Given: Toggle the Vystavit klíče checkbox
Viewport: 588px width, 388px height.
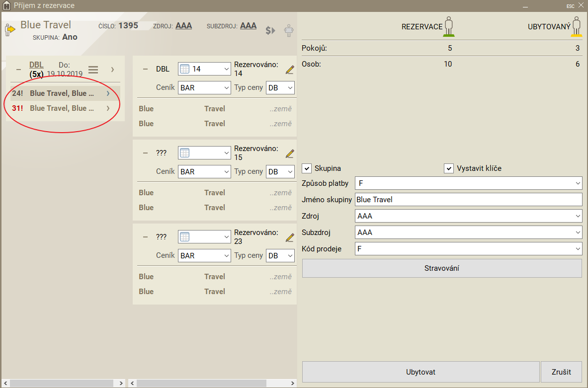Looking at the screenshot, I should pyautogui.click(x=449, y=168).
